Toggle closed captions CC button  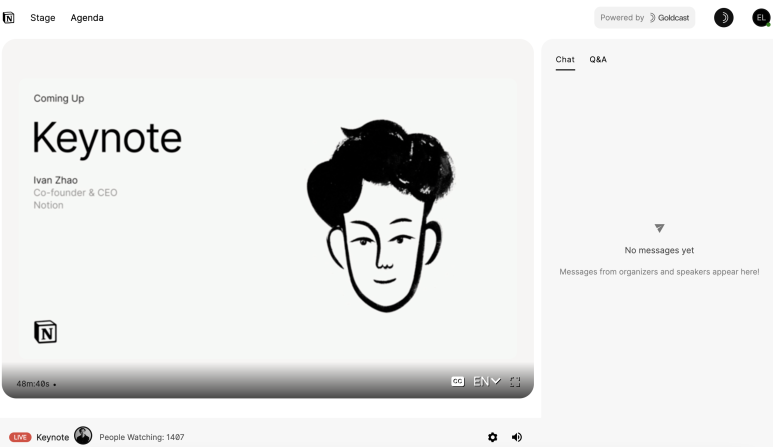(x=457, y=381)
